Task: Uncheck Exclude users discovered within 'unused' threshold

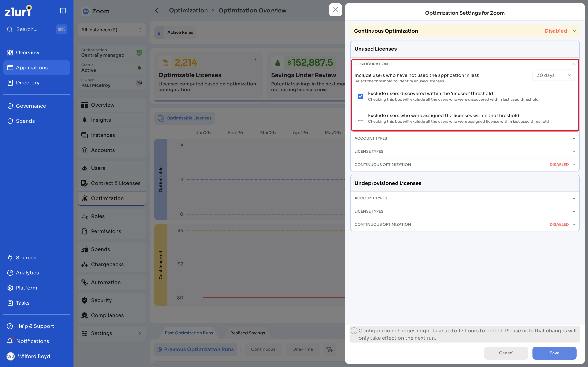Action: 361,96
